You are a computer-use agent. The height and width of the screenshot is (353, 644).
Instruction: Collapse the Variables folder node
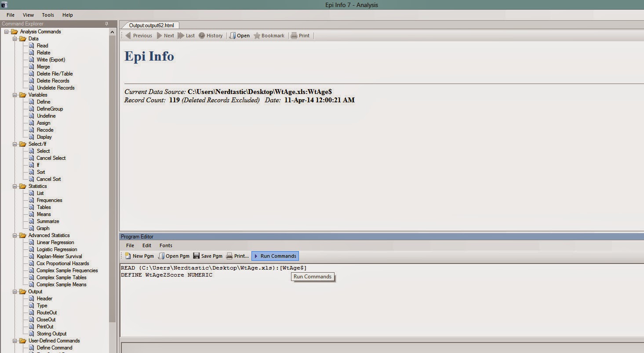pyautogui.click(x=15, y=95)
